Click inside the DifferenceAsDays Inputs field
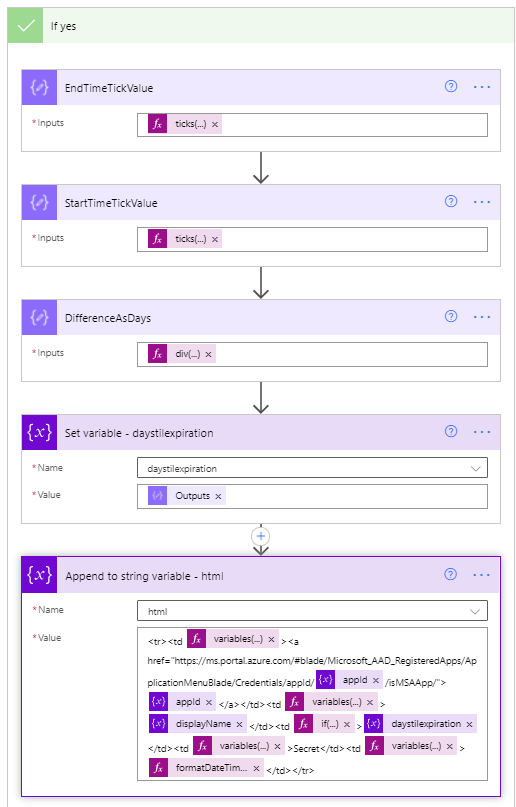This screenshot has width=516, height=807. [312, 355]
